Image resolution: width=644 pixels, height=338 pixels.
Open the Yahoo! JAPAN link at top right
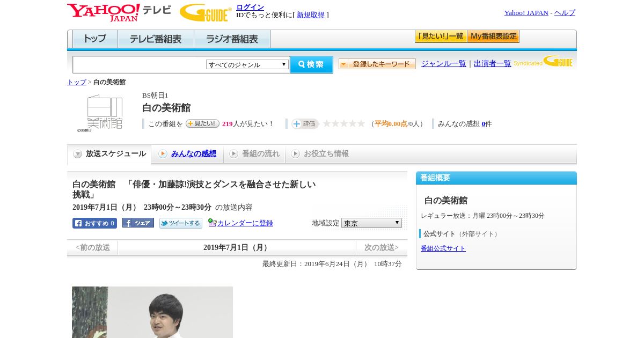point(526,13)
